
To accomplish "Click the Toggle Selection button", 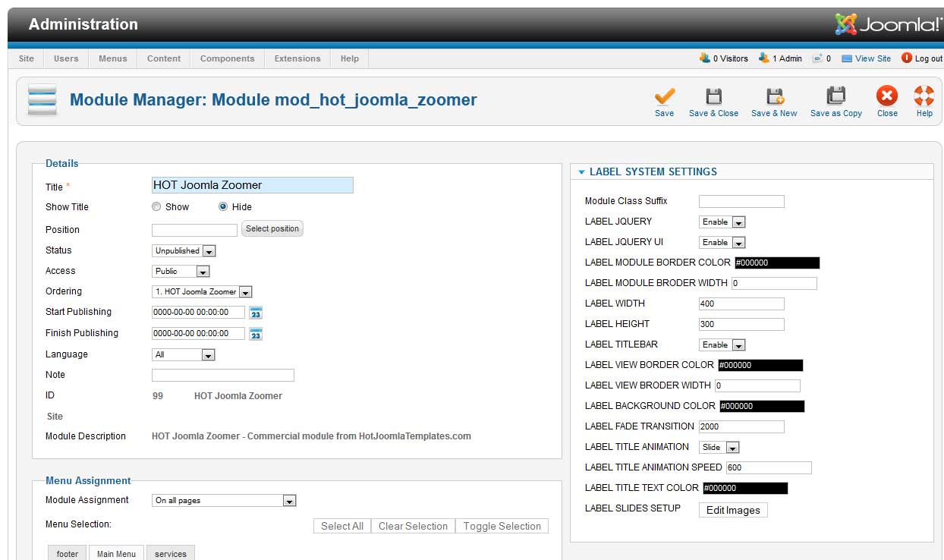I will tap(502, 526).
